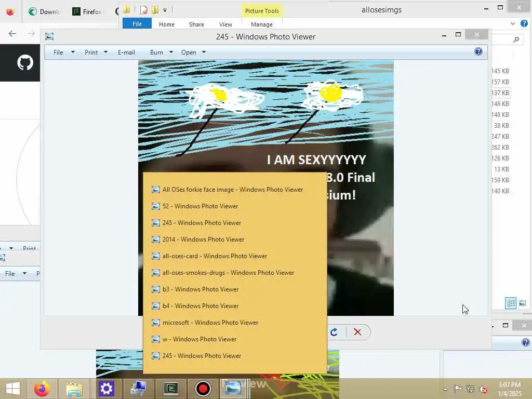Click GitHub logo in Firefox page
Screen dimensions: 532x399
click(25, 62)
